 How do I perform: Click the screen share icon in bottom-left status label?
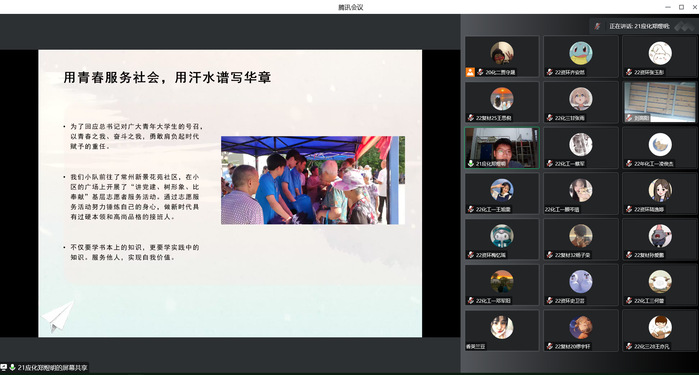[x=4, y=367]
